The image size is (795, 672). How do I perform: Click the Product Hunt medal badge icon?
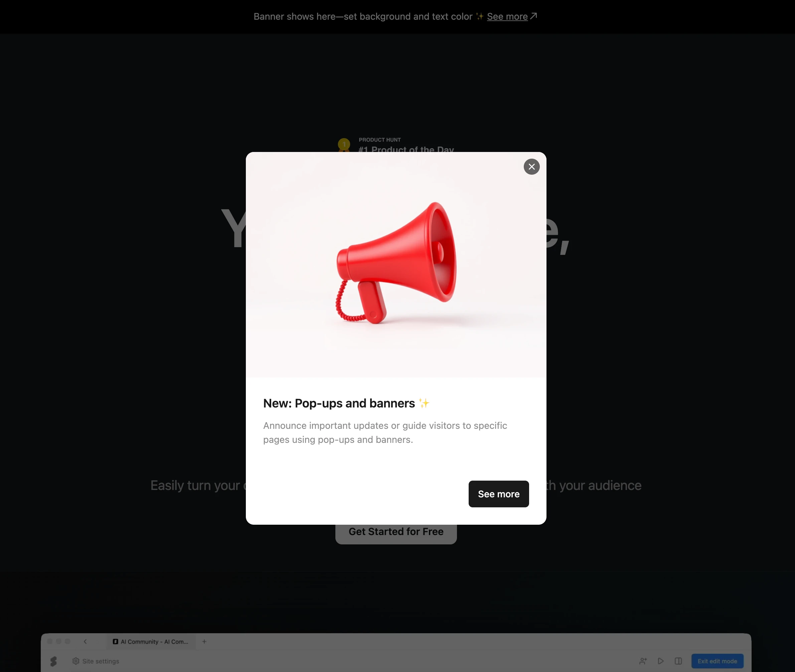(344, 144)
